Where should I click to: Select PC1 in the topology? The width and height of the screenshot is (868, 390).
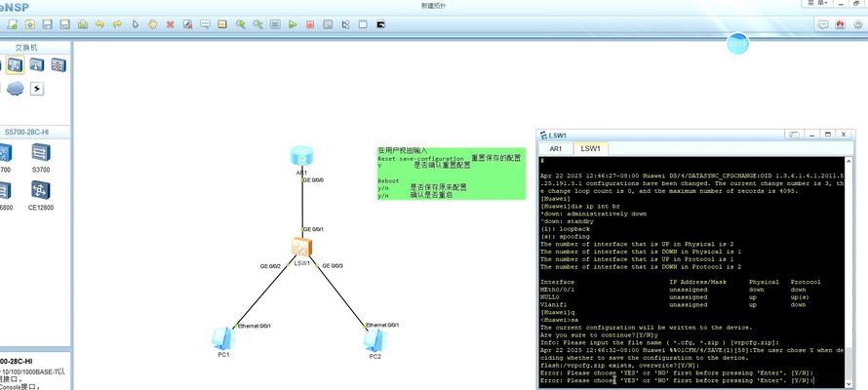tap(223, 337)
